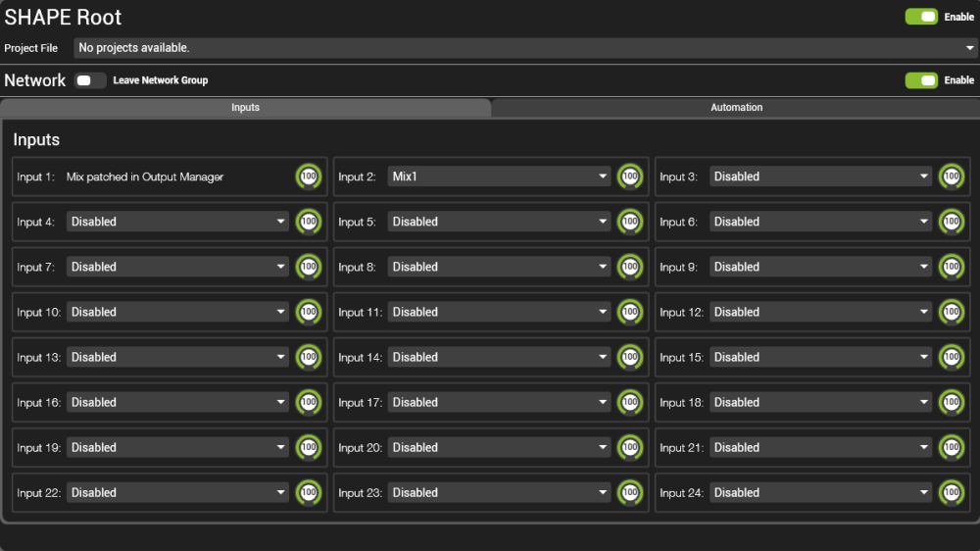Click the Input 3 level knob

pyautogui.click(x=952, y=176)
